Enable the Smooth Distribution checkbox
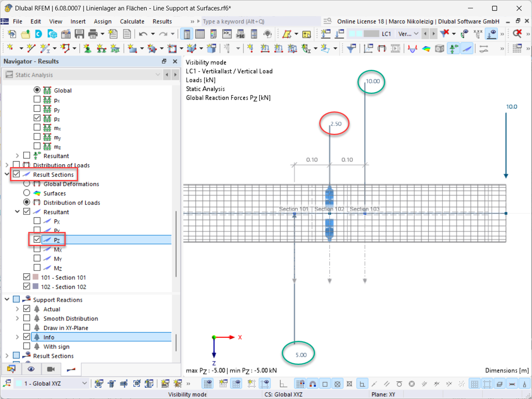This screenshot has width=532, height=399. 27,318
